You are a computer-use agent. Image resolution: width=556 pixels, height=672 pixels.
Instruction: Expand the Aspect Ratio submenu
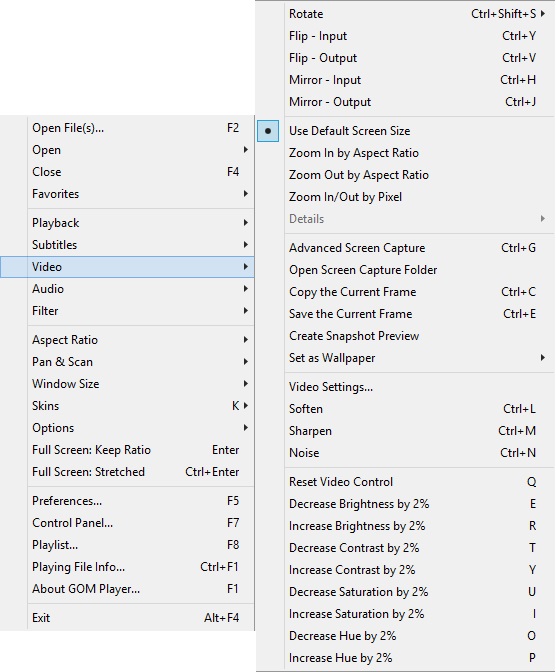point(127,340)
